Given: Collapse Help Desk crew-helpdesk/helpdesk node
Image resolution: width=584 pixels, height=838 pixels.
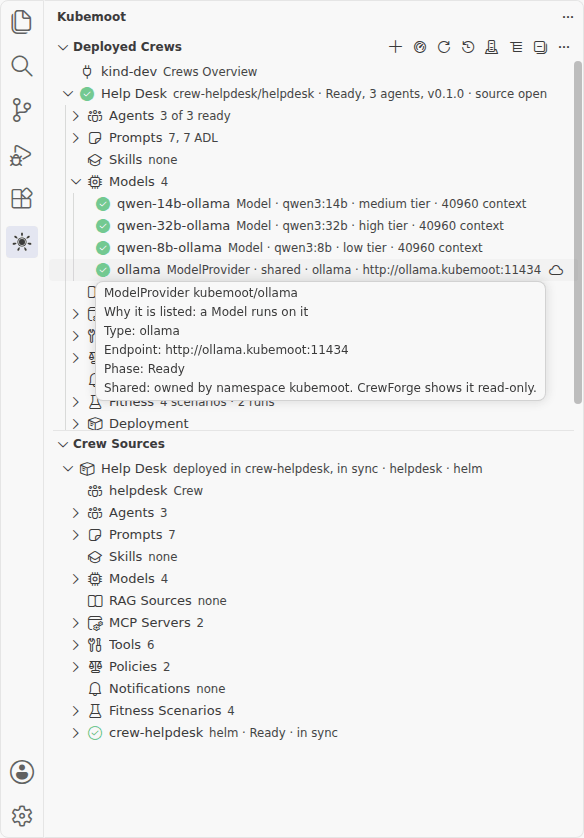Looking at the screenshot, I should point(68,94).
